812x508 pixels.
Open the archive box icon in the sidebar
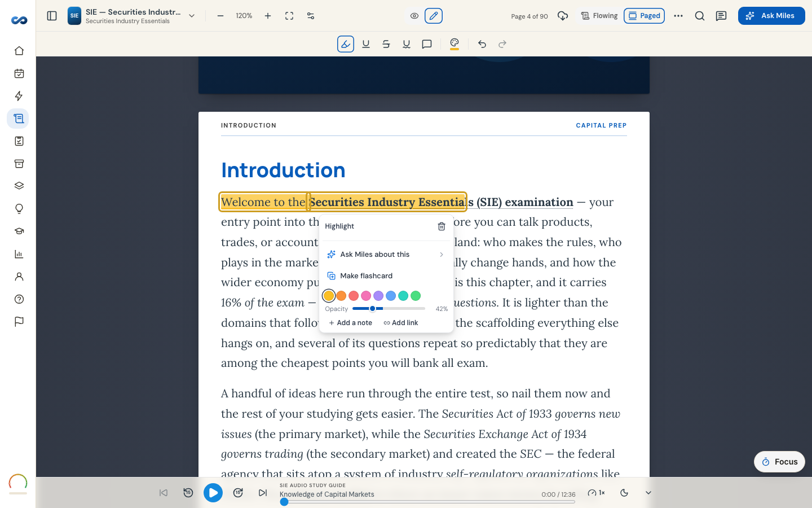point(19,164)
